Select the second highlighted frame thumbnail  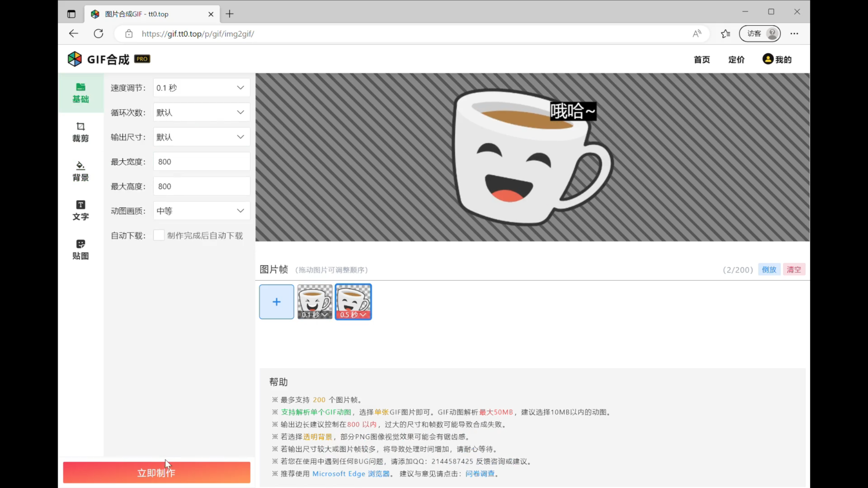pos(353,298)
